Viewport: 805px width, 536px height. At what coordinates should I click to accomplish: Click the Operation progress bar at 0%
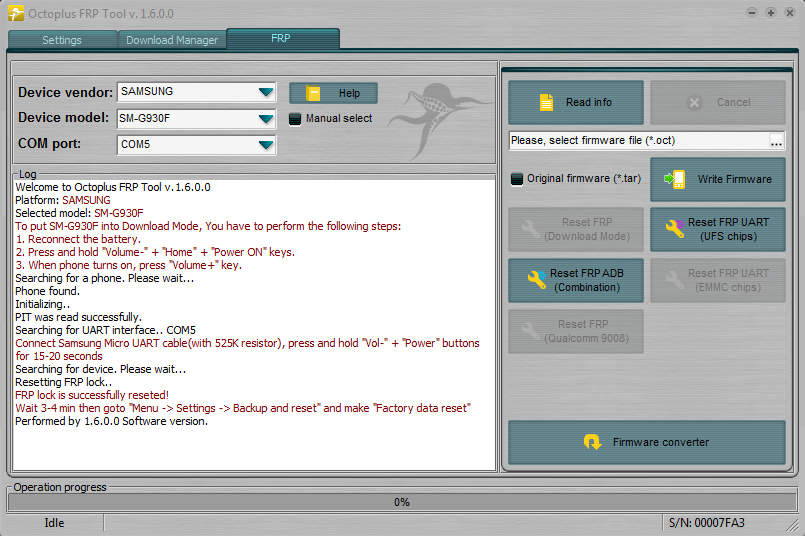402,502
